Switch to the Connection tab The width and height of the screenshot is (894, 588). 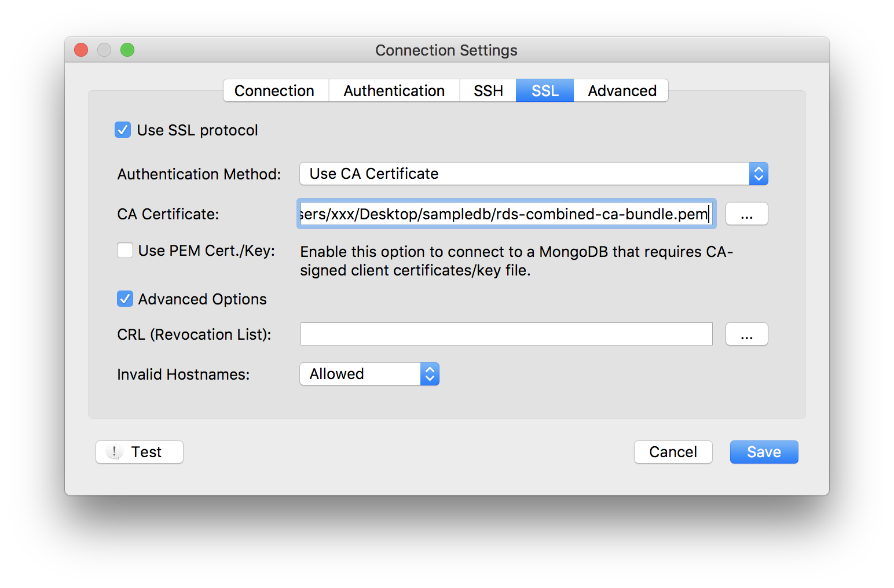click(x=274, y=91)
